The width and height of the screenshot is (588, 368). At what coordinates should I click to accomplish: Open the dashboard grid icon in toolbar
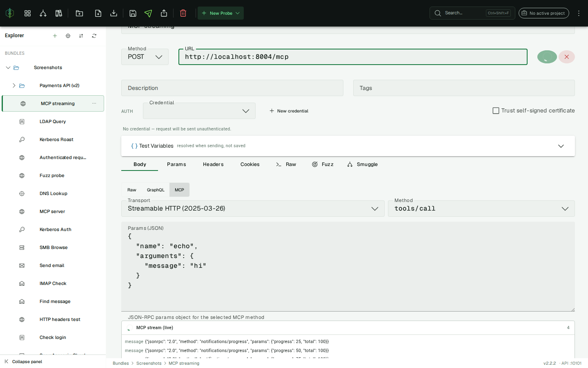[27, 13]
